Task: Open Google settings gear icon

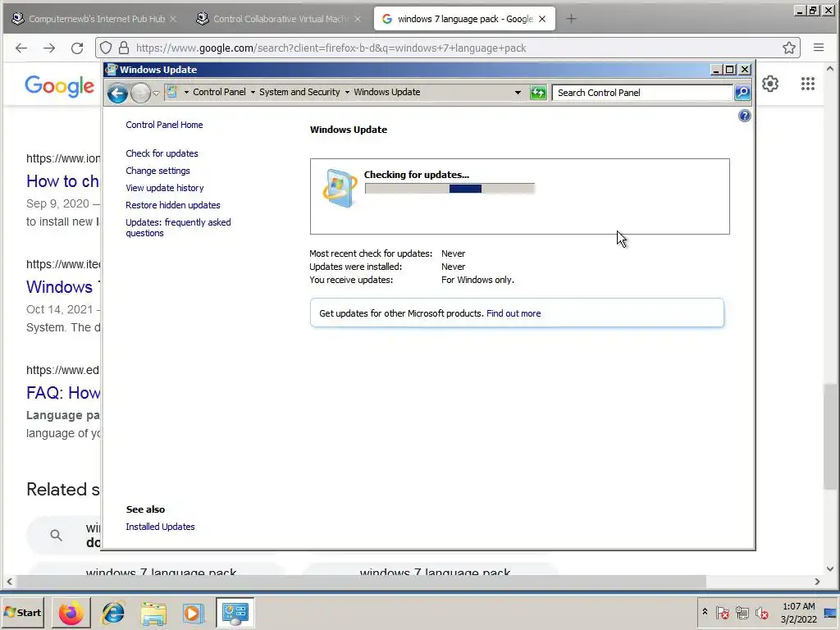Action: coord(770,84)
